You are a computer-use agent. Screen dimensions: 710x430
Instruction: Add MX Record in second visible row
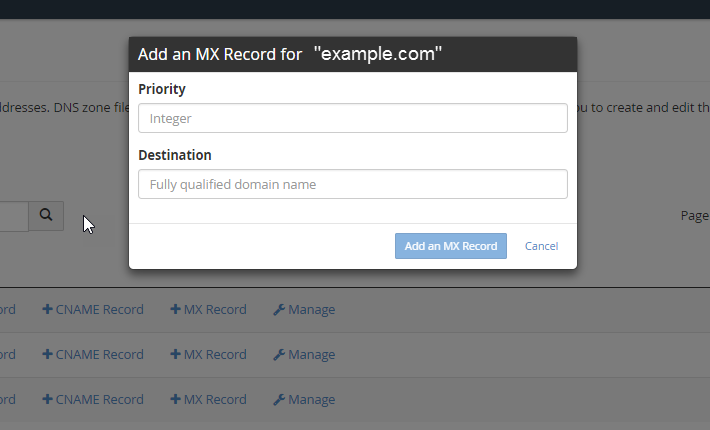tap(208, 355)
